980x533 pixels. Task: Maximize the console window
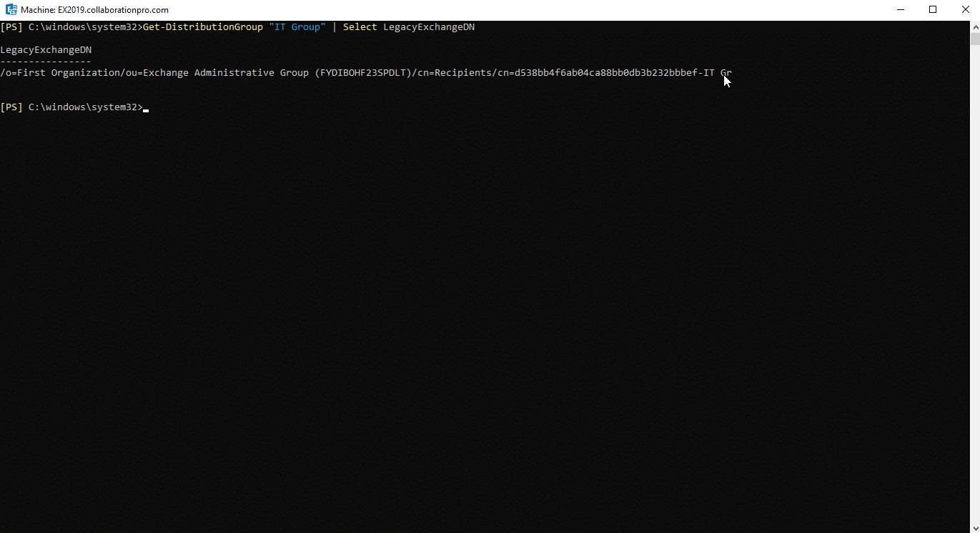932,9
